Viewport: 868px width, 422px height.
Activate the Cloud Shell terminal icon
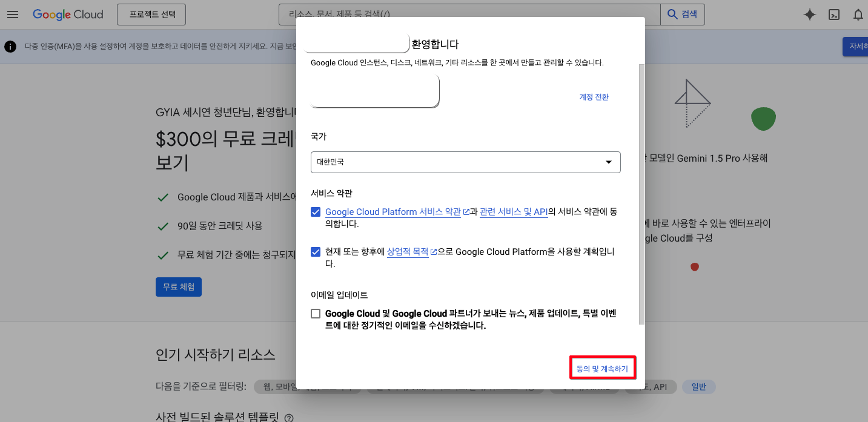click(834, 15)
